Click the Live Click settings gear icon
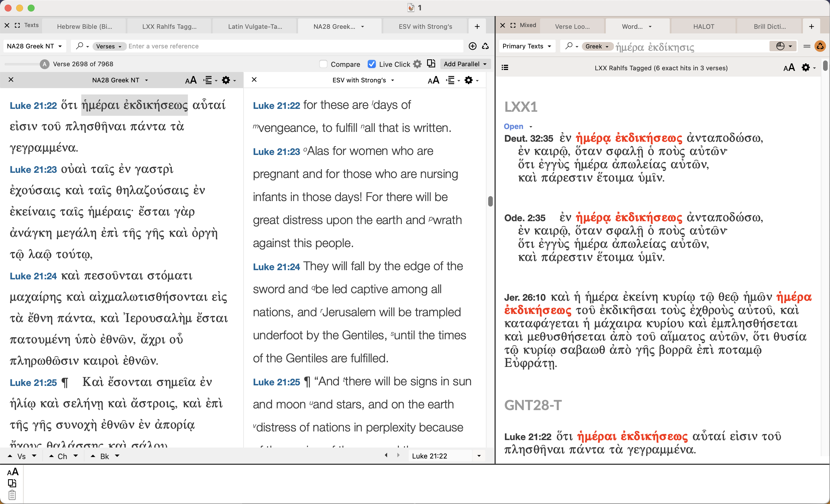This screenshot has width=830, height=504. (x=417, y=64)
